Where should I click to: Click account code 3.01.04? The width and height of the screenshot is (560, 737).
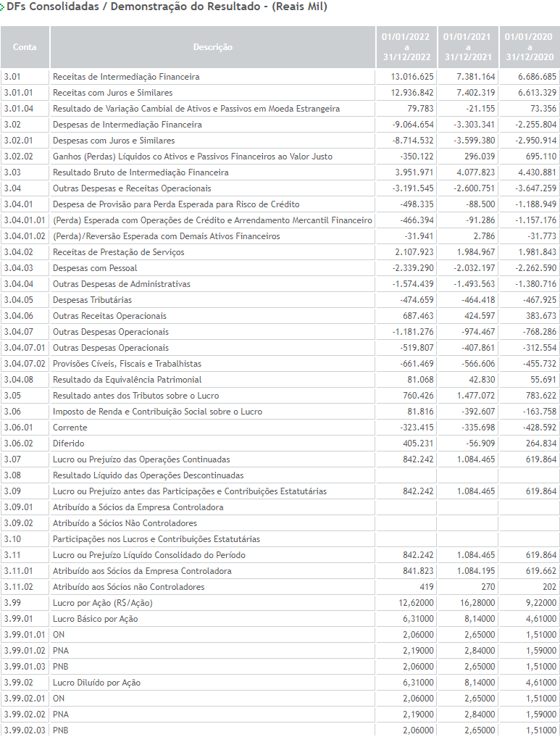click(18, 109)
